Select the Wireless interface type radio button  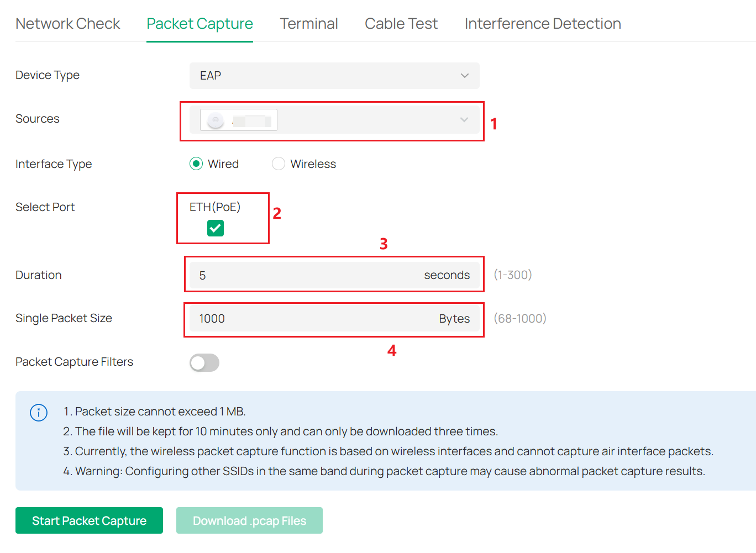tap(279, 164)
